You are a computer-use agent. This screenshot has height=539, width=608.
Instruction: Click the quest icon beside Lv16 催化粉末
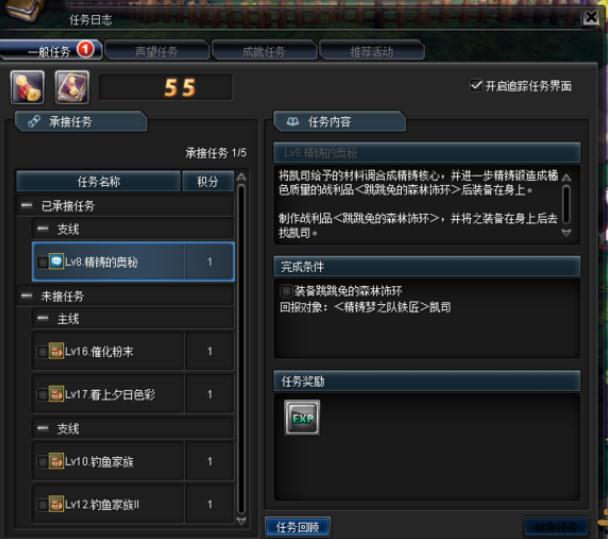(56, 351)
